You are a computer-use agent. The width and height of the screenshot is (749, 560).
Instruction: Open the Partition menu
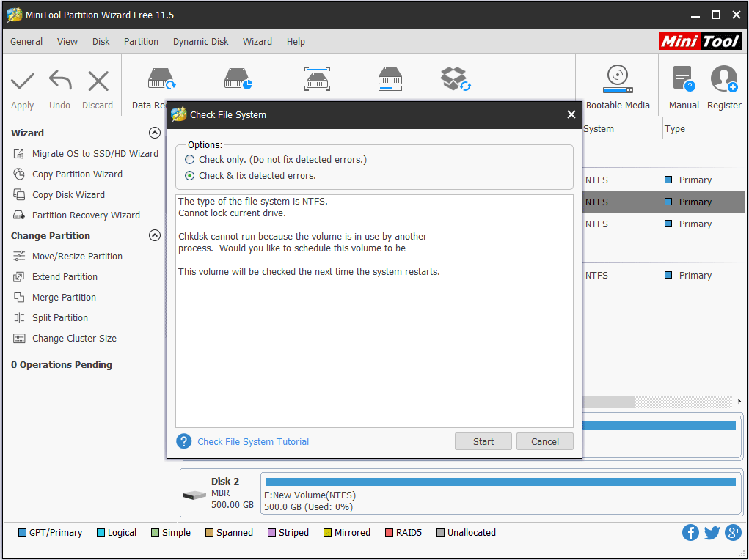[141, 42]
